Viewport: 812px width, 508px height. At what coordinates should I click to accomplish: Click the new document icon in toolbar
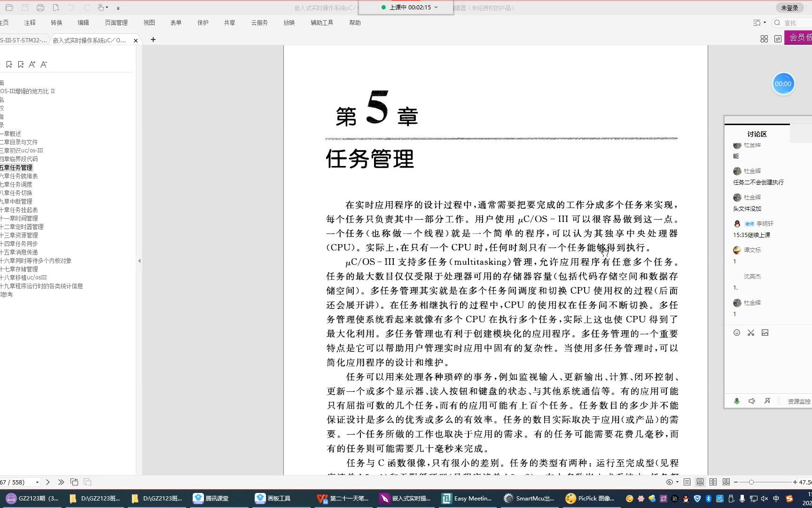[56, 8]
